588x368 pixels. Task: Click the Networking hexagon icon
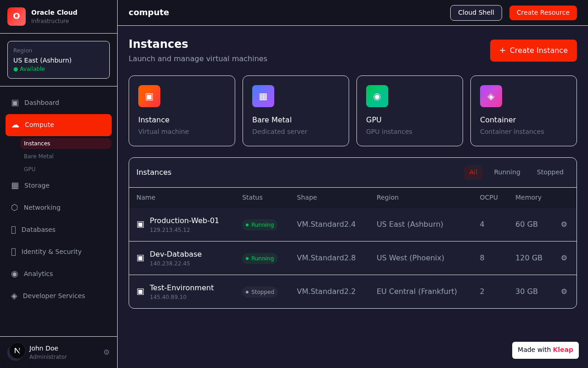(x=15, y=207)
